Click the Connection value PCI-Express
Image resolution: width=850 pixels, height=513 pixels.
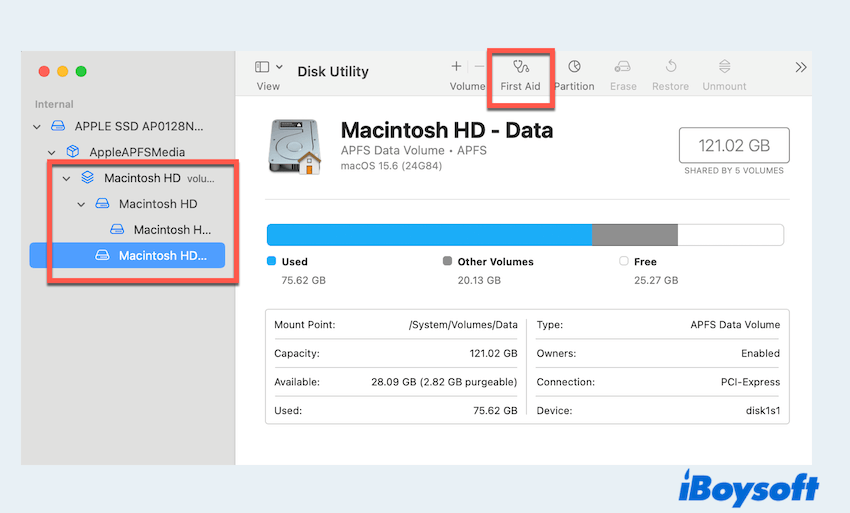750,382
